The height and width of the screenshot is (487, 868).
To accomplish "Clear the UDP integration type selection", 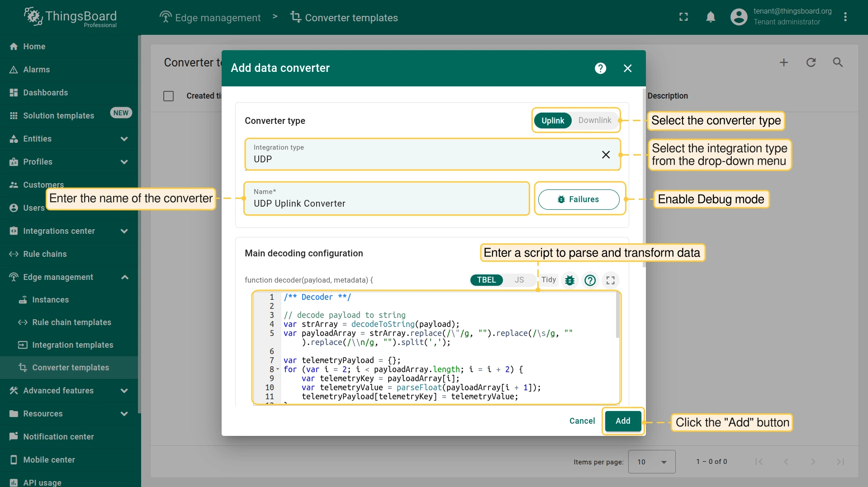I will point(606,155).
